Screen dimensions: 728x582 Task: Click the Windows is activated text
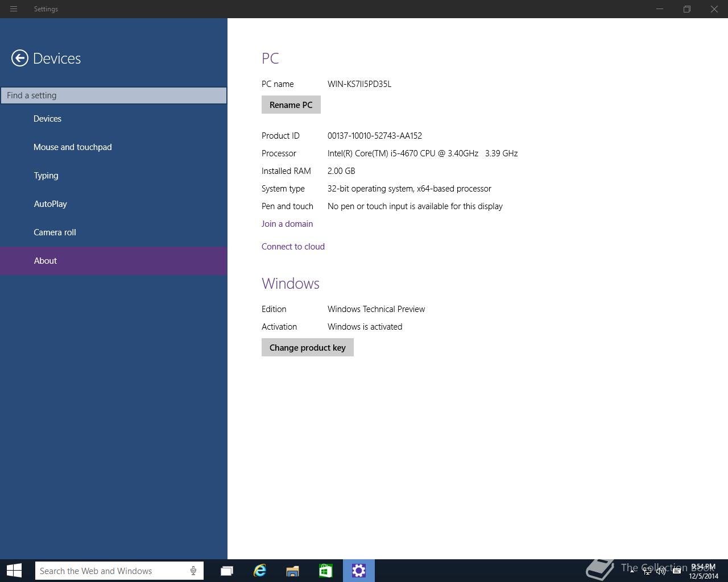click(365, 327)
